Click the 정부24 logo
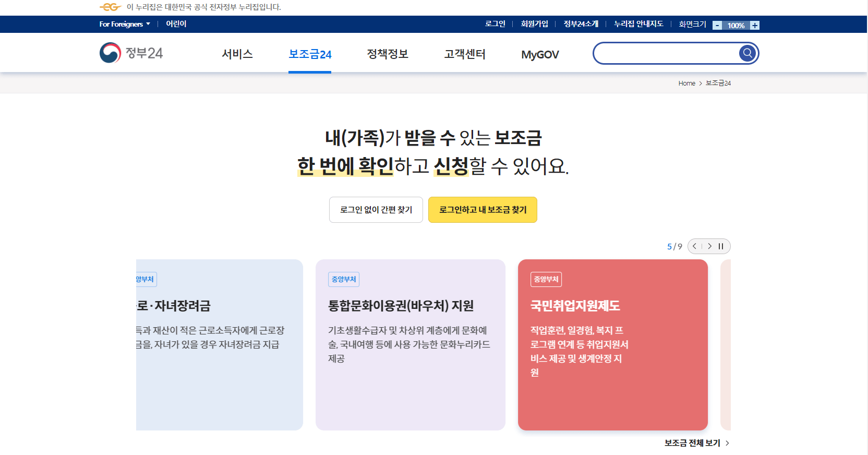The image size is (868, 455). (x=131, y=53)
